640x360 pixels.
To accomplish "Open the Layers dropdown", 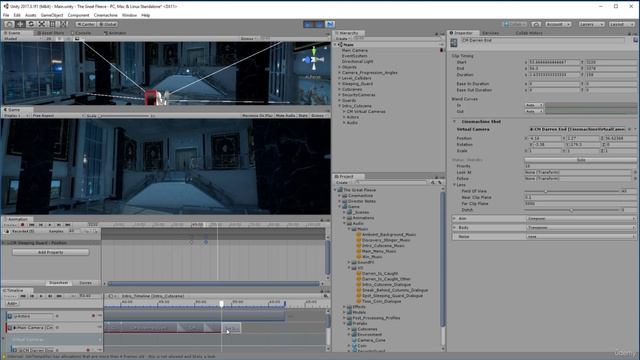I will pos(591,24).
